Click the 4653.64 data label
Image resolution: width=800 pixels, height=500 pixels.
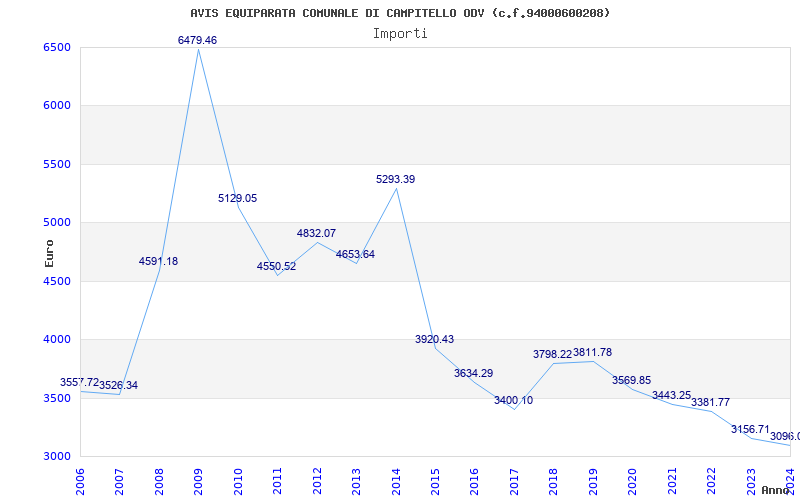[355, 254]
